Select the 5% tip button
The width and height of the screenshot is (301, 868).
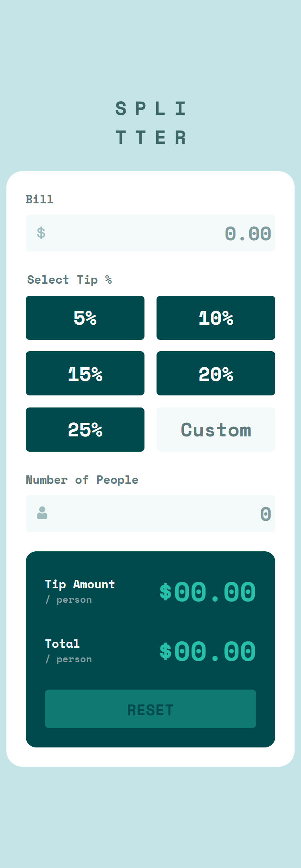tap(85, 317)
